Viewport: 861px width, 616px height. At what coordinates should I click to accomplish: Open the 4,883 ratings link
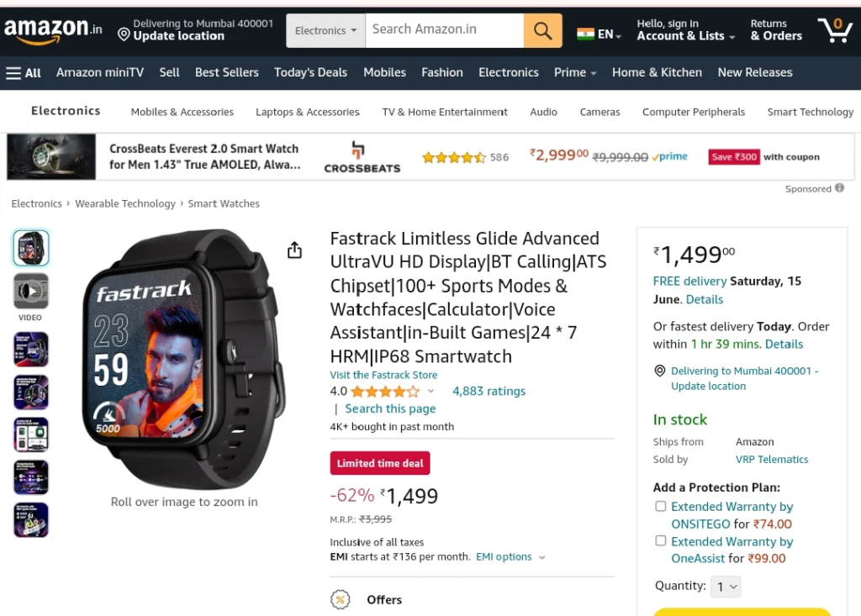tap(489, 391)
